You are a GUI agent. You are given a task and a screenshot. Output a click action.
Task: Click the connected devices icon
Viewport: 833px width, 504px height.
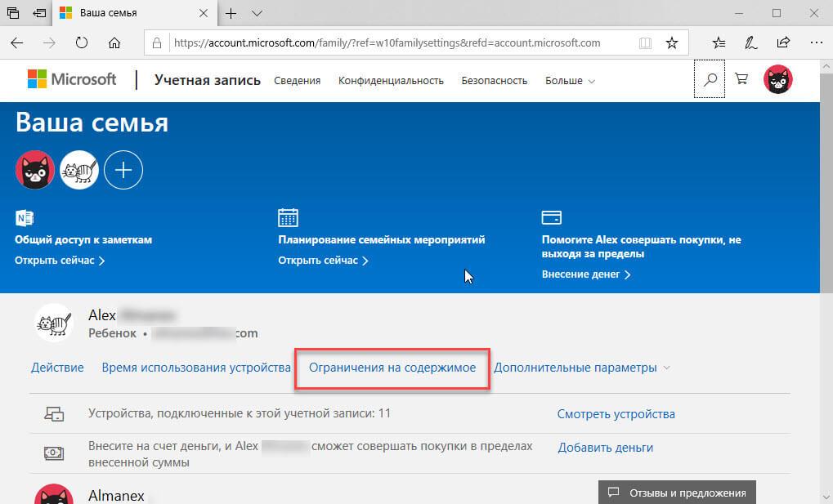[54, 414]
